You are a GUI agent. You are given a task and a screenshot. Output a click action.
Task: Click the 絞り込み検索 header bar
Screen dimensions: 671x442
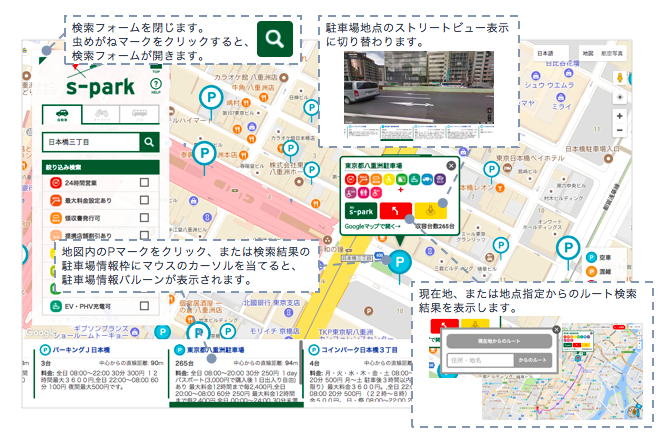point(101,167)
